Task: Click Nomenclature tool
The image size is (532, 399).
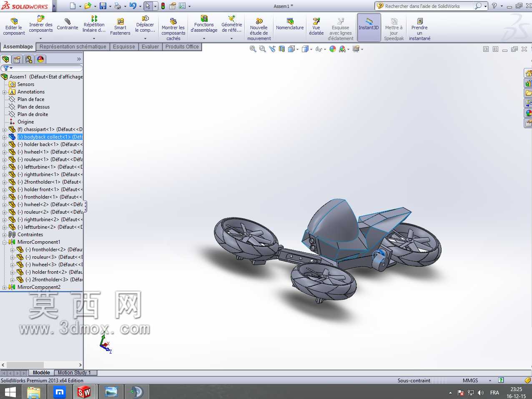Action: (x=290, y=25)
